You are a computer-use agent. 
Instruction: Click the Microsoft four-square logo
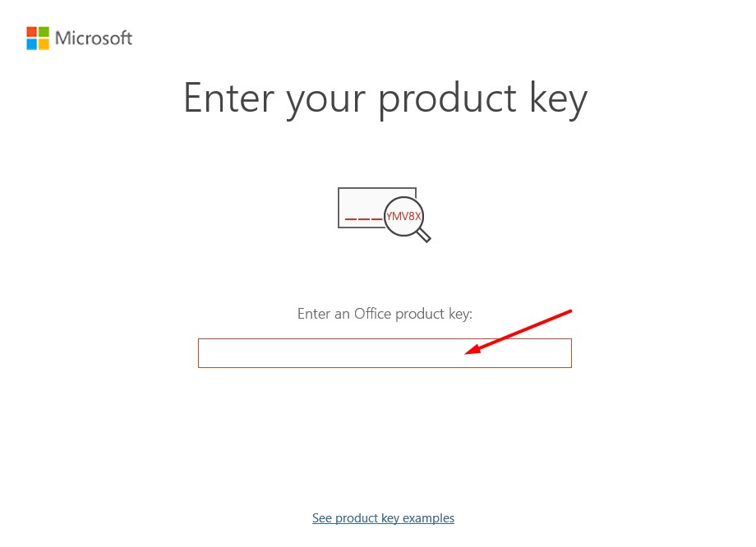38,38
